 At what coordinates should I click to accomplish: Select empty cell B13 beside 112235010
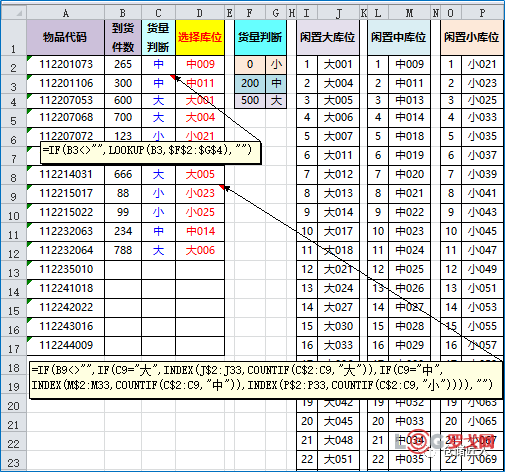point(123,270)
